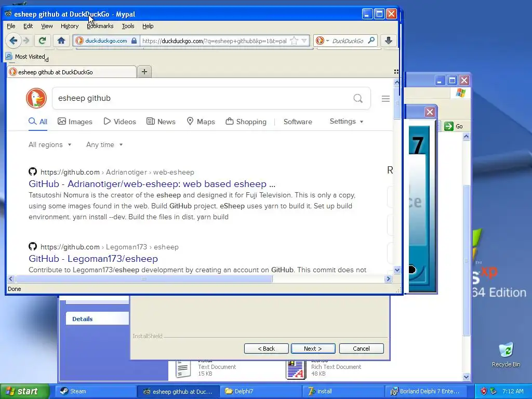Screen dimensions: 532x399
Task: Switch to News results
Action: 161,122
